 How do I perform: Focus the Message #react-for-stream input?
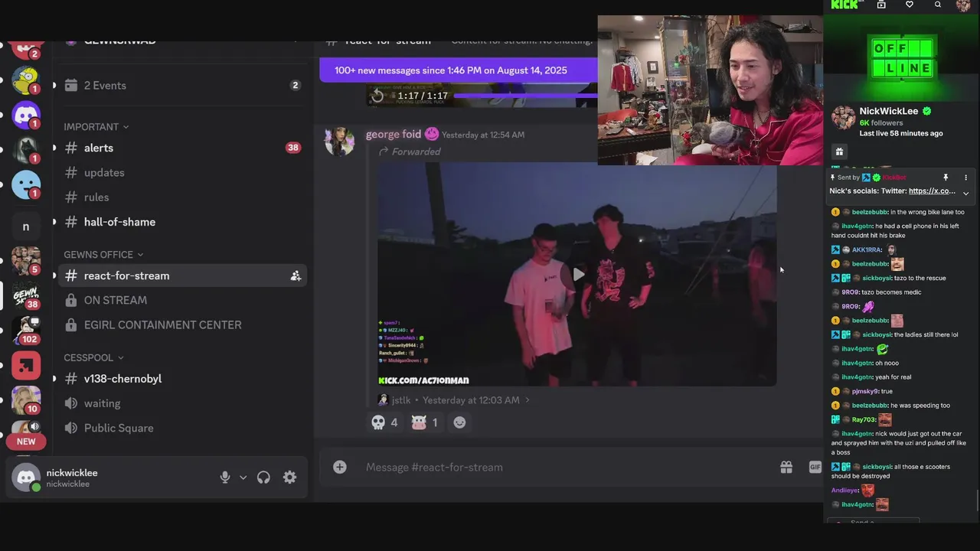click(567, 468)
